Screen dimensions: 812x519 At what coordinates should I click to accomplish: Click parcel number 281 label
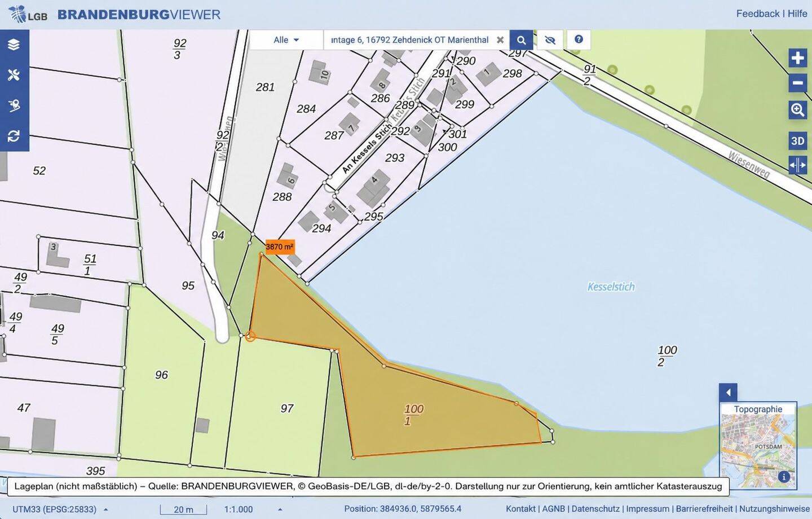(x=265, y=87)
